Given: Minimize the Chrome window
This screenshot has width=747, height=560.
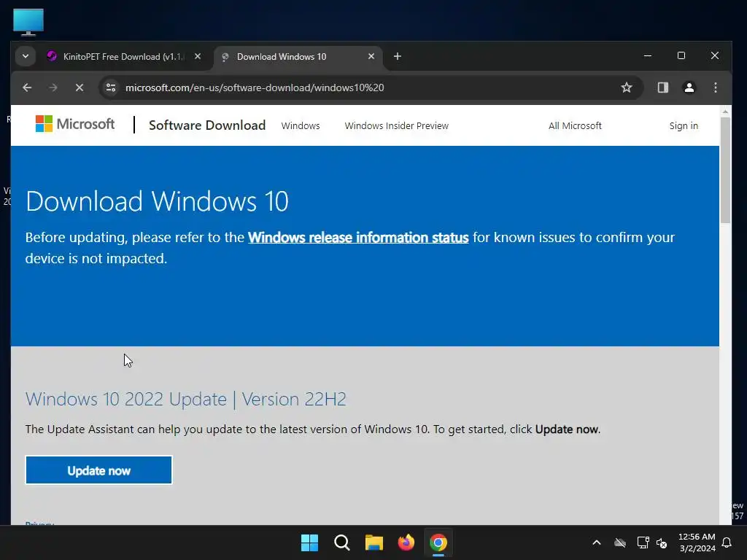Looking at the screenshot, I should tap(648, 55).
